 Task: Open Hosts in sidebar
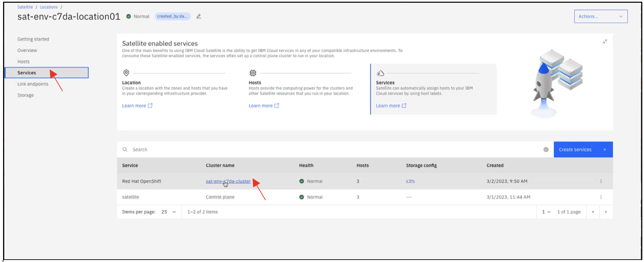23,62
